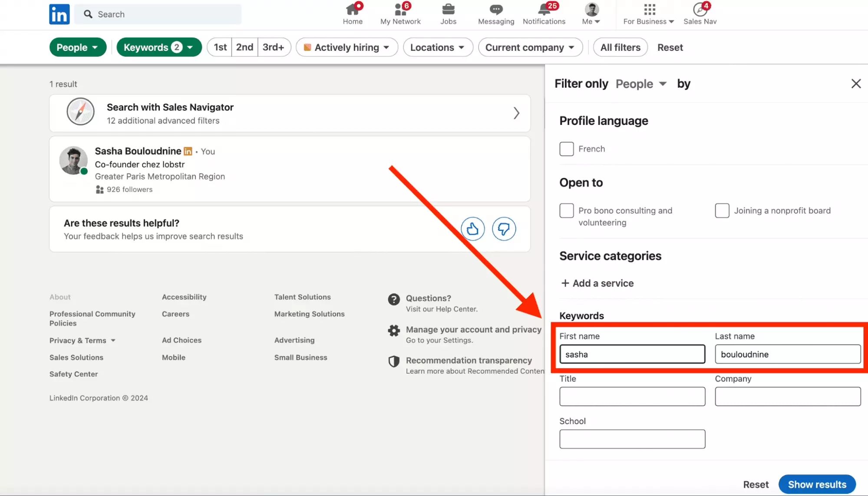
Task: Tick Joining a nonprofit board checkbox
Action: click(722, 210)
